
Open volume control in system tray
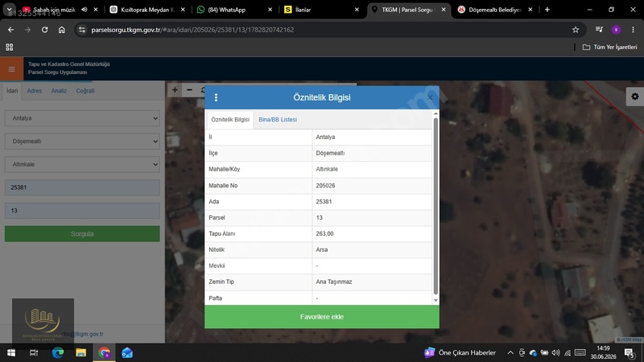(555, 352)
